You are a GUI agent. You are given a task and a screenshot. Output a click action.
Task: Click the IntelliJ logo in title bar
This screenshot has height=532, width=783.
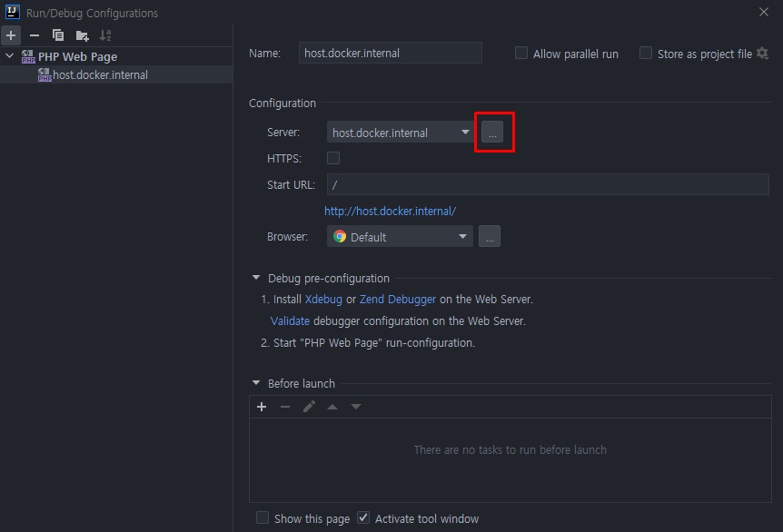12,12
